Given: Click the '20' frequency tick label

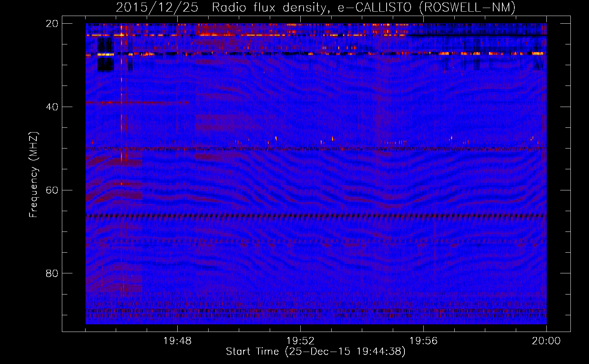Looking at the screenshot, I should (x=52, y=24).
